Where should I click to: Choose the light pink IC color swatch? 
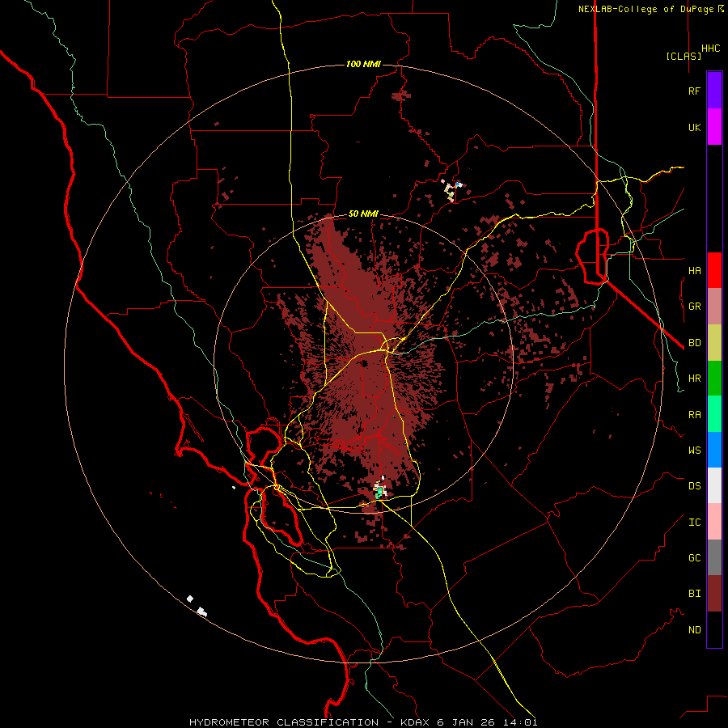[714, 522]
